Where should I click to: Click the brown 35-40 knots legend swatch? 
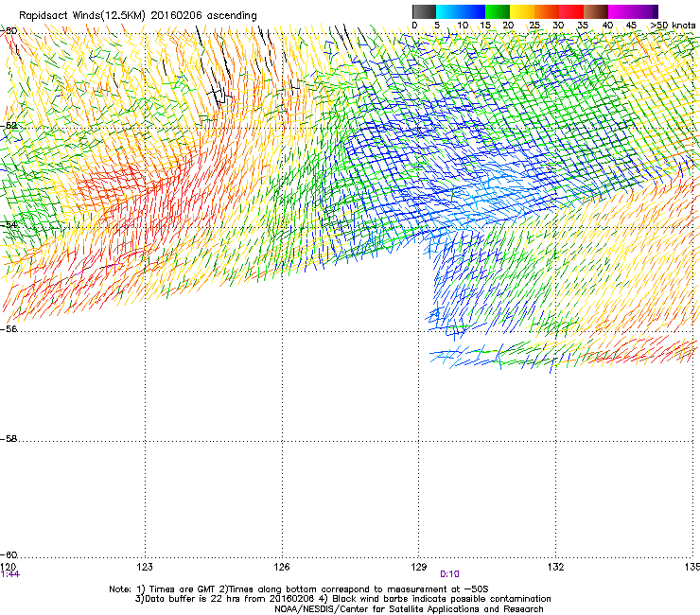[596, 11]
